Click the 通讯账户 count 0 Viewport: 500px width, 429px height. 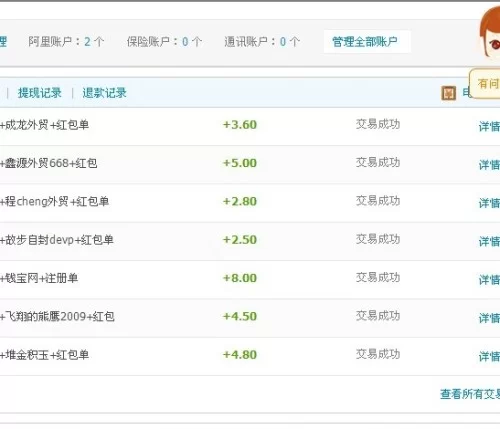(283, 42)
